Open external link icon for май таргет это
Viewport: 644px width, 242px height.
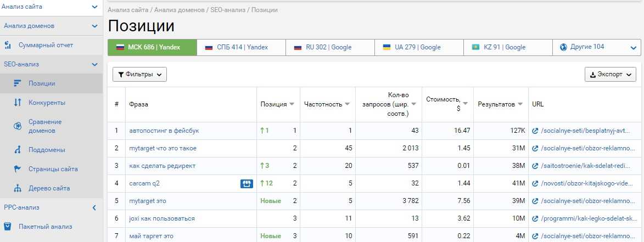click(535, 237)
